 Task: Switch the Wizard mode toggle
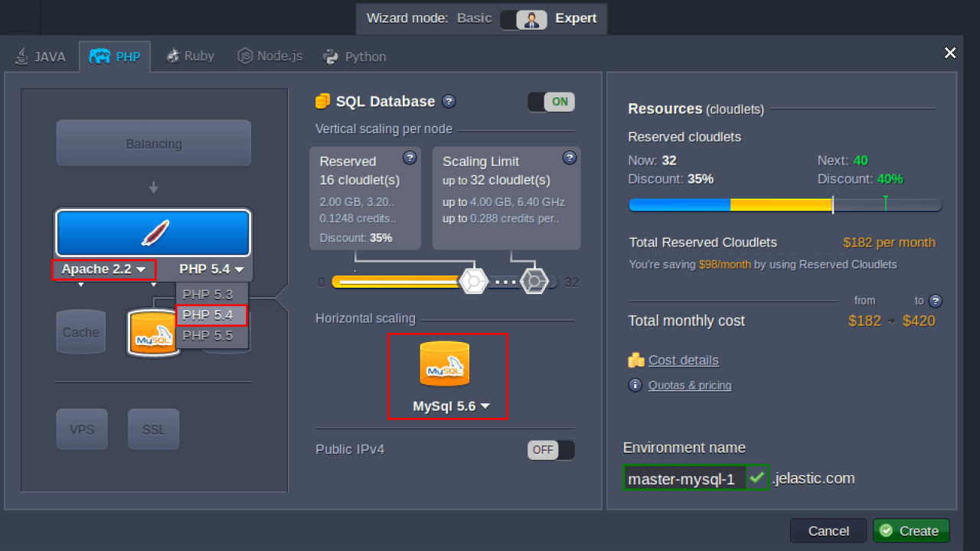coord(524,19)
